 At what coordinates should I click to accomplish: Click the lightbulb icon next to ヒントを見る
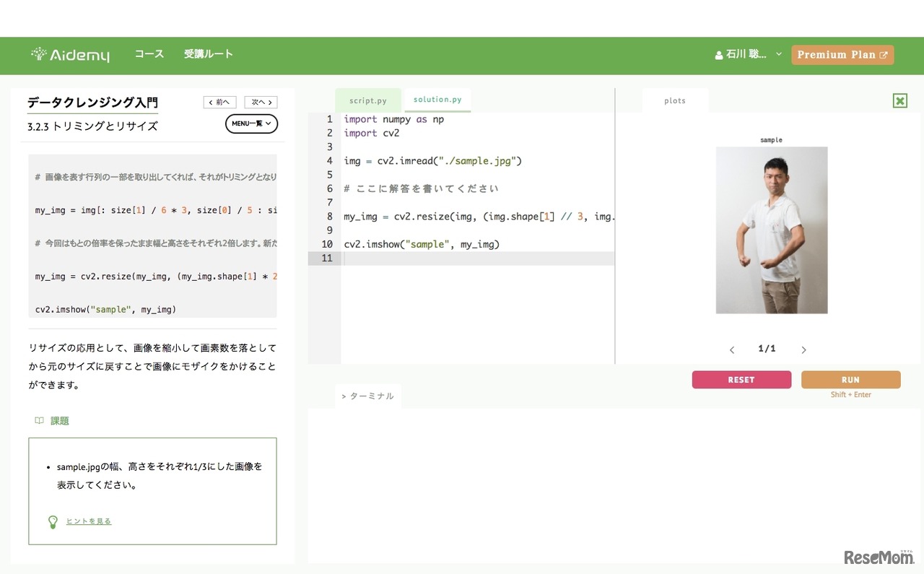(x=52, y=521)
